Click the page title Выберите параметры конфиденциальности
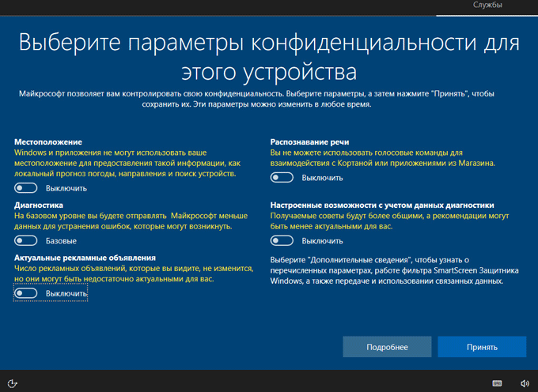Viewport: 538px width, 392px height. (269, 57)
